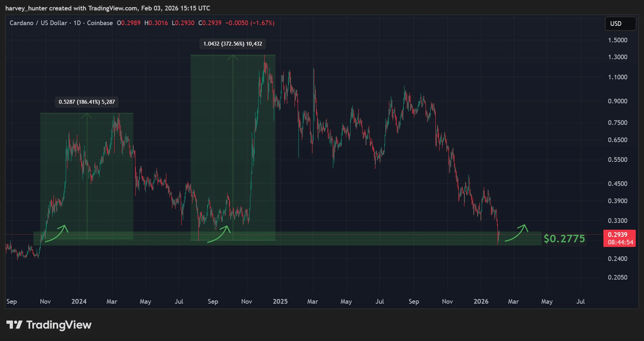The image size is (644, 341).
Task: Click arrowhead atop the 186.41% measurement box
Action: tap(87, 116)
